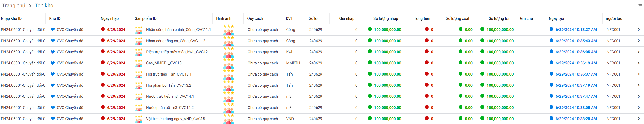Sort by Ngày nhập column header
The width and height of the screenshot is (644, 124).
[110, 18]
